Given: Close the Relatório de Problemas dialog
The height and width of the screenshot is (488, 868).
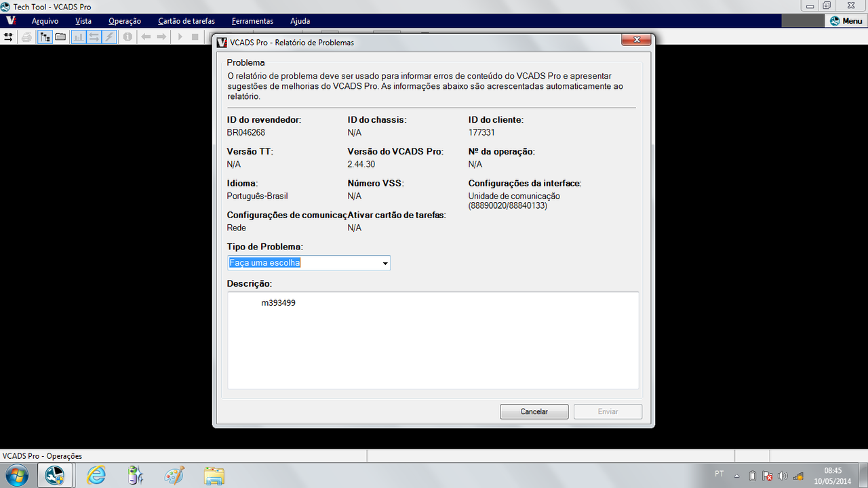Looking at the screenshot, I should [637, 41].
